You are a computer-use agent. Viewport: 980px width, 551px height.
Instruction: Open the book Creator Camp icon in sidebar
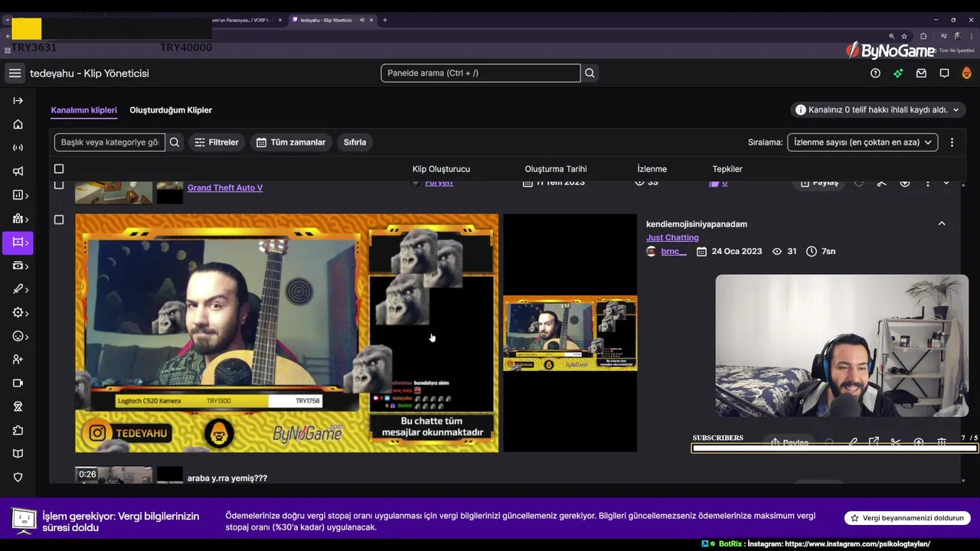click(18, 454)
